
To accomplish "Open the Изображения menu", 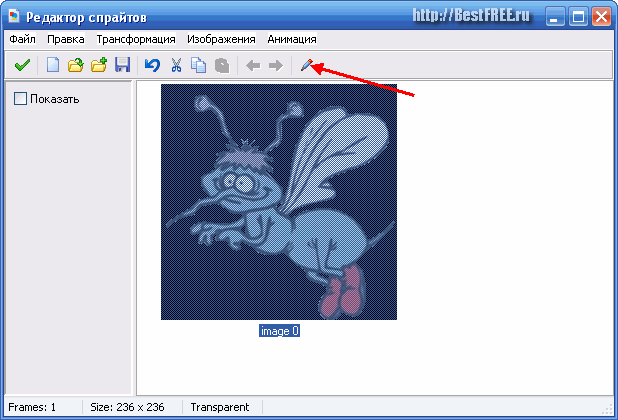I will click(x=221, y=39).
